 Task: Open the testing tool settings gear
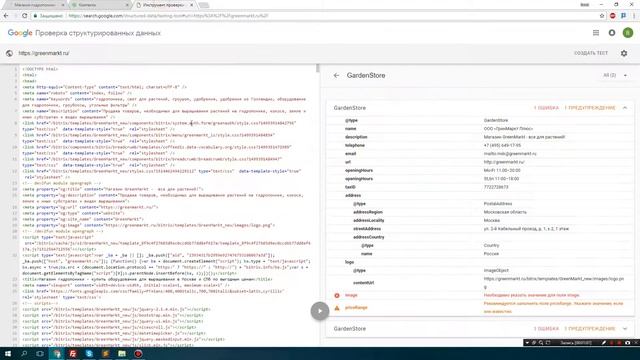[x=624, y=53]
